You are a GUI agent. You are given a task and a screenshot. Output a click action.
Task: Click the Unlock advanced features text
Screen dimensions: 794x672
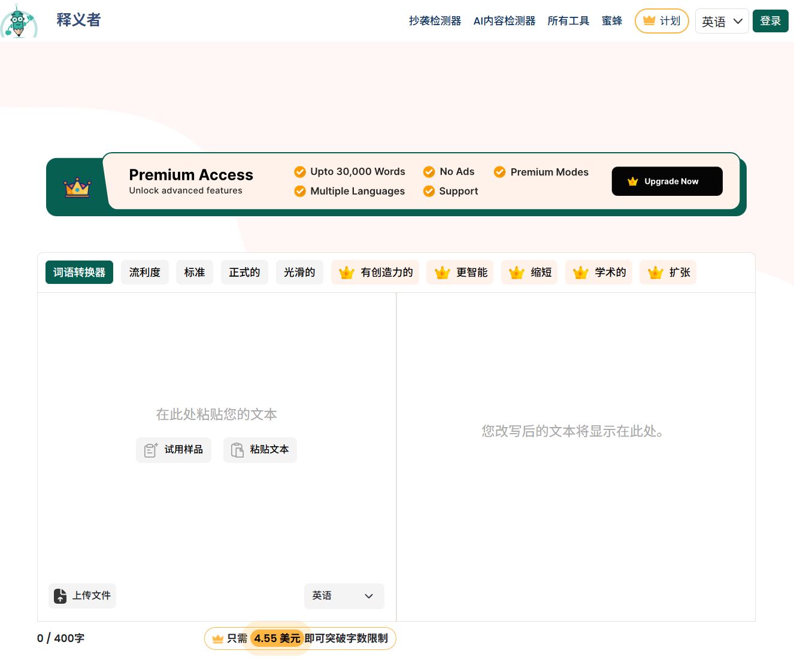point(186,190)
